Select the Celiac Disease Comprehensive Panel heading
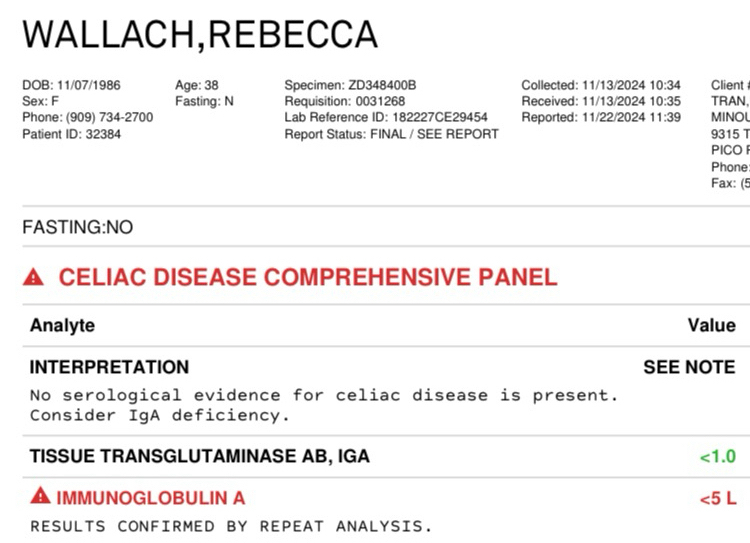This screenshot has height=543, width=750. pyautogui.click(x=308, y=277)
